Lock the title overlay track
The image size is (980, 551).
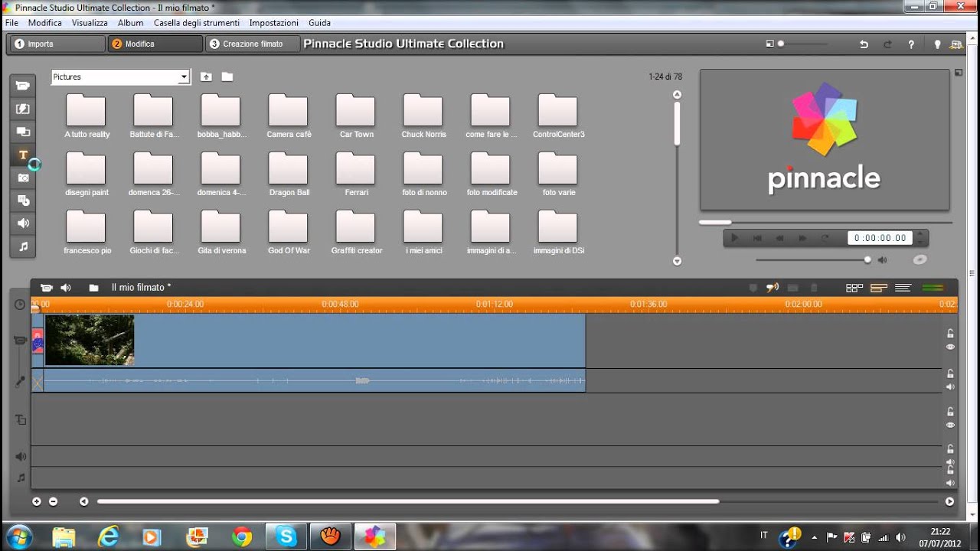click(x=950, y=412)
